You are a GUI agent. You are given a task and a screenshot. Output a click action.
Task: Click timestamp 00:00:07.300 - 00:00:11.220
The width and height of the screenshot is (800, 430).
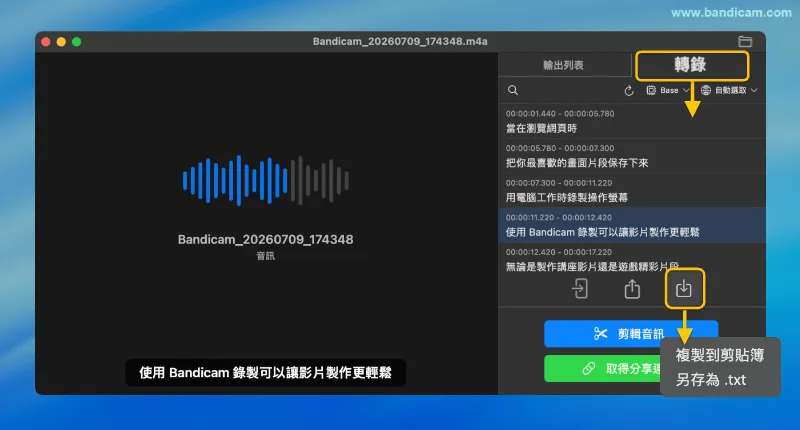point(559,183)
